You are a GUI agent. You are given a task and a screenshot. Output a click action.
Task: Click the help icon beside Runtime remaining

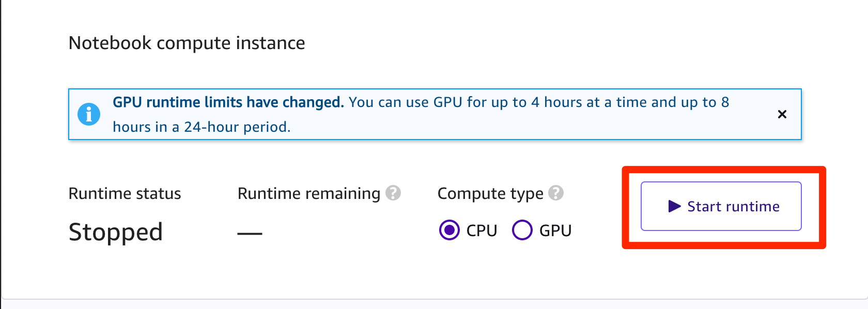[x=393, y=193]
